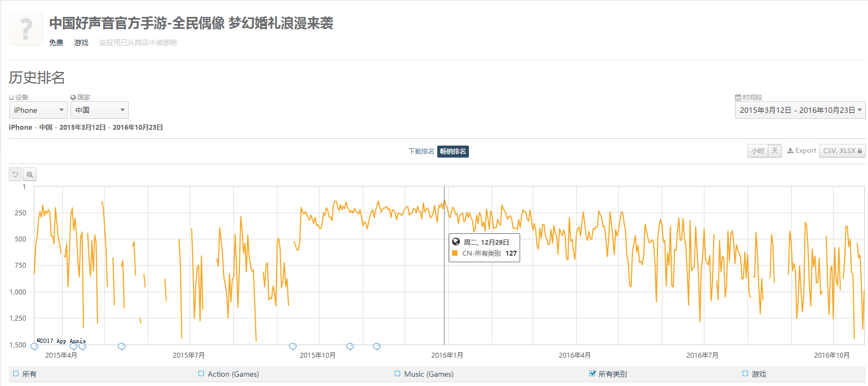Click the 该应用已从商店中被移除 notice
This screenshot has width=868, height=386.
tap(138, 43)
